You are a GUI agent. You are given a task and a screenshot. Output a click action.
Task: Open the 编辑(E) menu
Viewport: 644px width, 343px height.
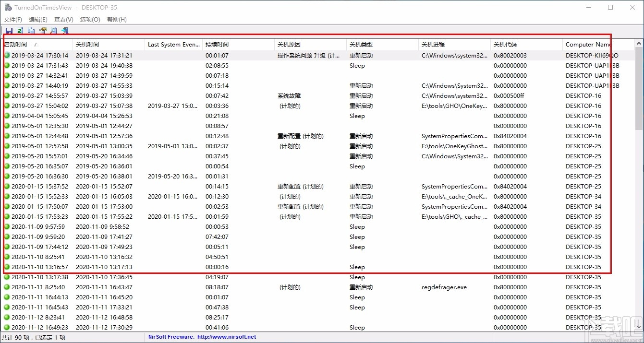click(38, 20)
